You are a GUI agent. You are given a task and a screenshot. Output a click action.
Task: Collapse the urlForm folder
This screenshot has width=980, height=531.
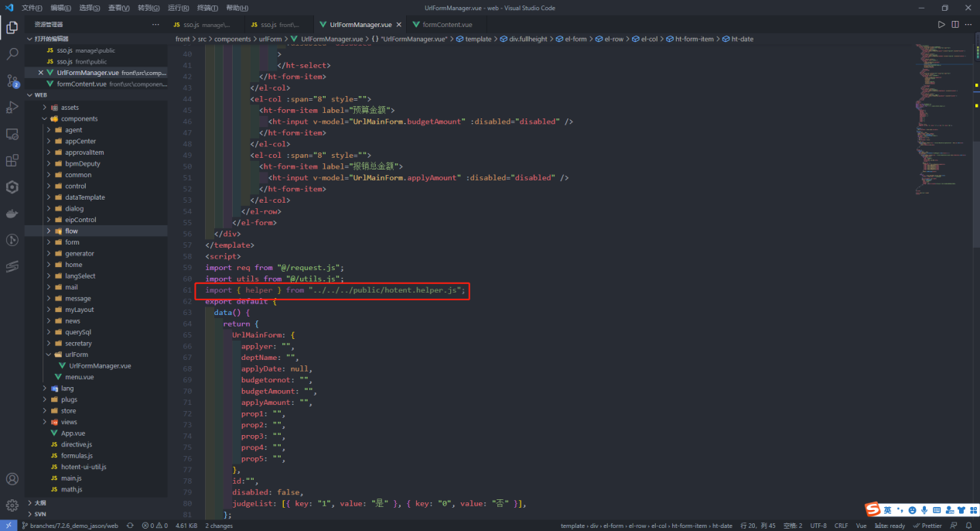50,355
